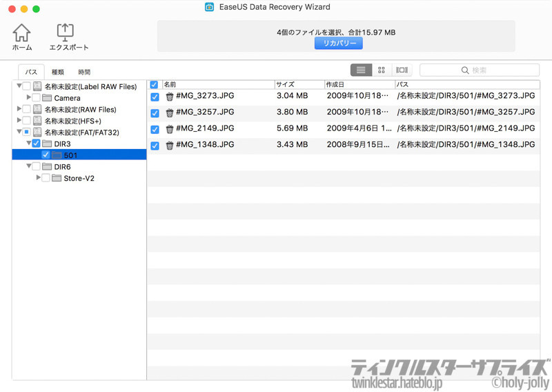Collapse the DIR3 folder node
The width and height of the screenshot is (552, 392).
click(x=28, y=143)
